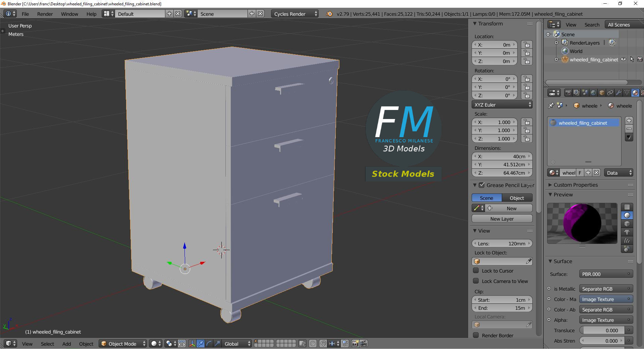Unlink material with the X button
This screenshot has height=349, width=644.
[x=596, y=173]
